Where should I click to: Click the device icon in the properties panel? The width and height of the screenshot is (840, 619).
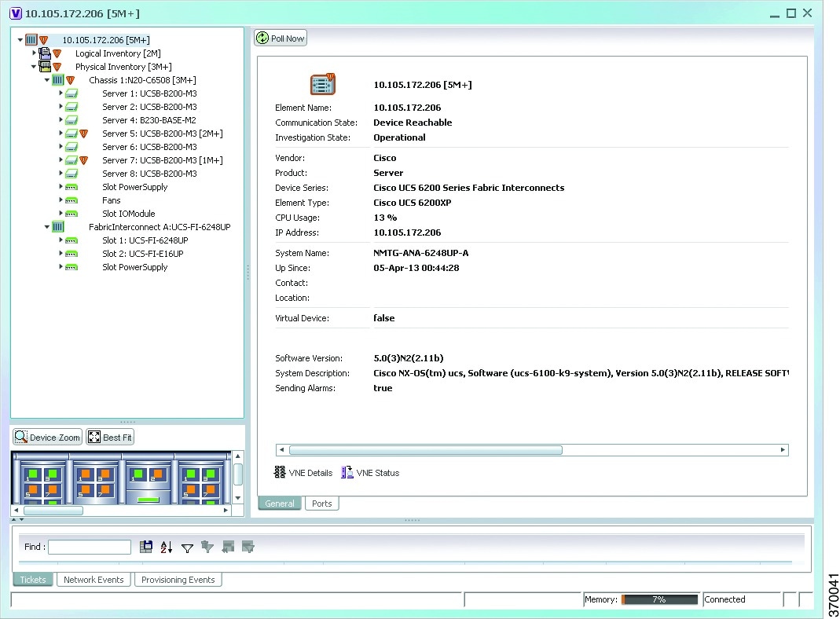tap(322, 84)
